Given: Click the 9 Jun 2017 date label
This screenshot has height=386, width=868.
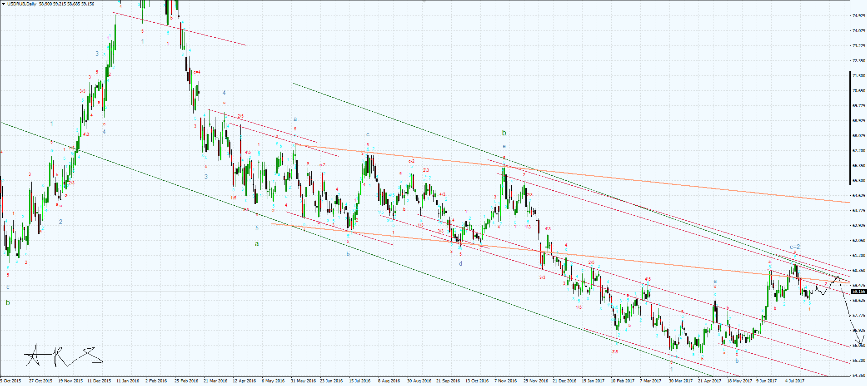Looking at the screenshot, I should [x=767, y=381].
